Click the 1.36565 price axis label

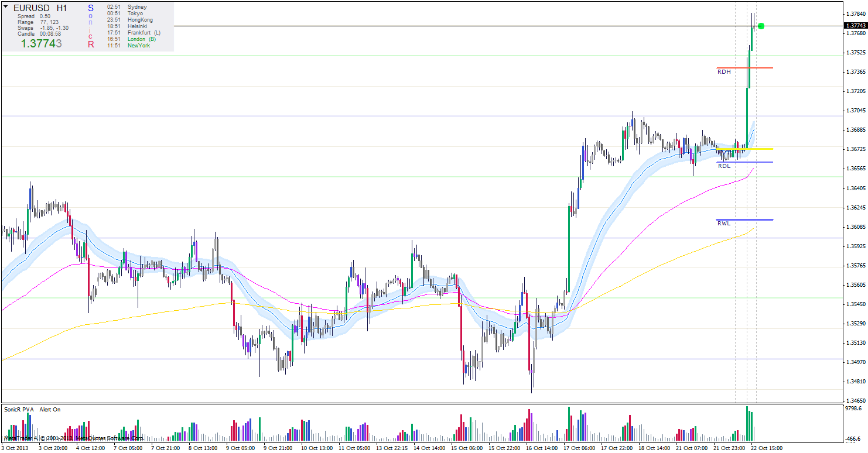[x=856, y=169]
